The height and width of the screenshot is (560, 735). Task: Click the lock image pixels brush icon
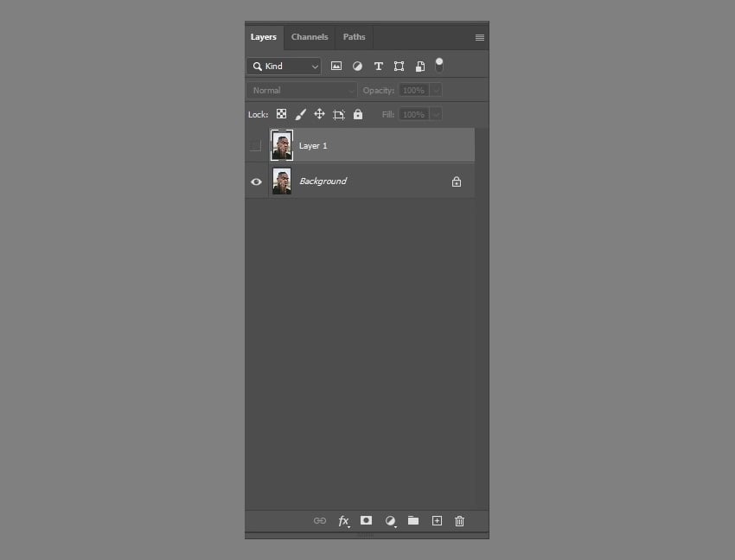301,114
